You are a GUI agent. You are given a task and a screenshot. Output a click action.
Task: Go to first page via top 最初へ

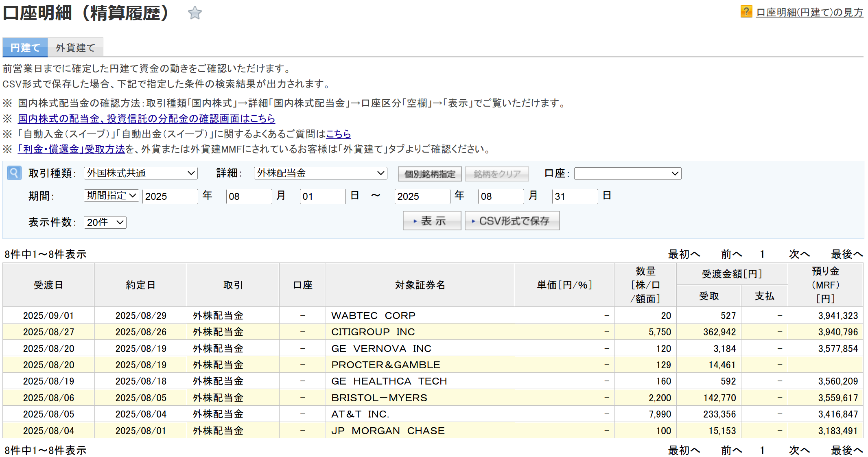(x=684, y=254)
